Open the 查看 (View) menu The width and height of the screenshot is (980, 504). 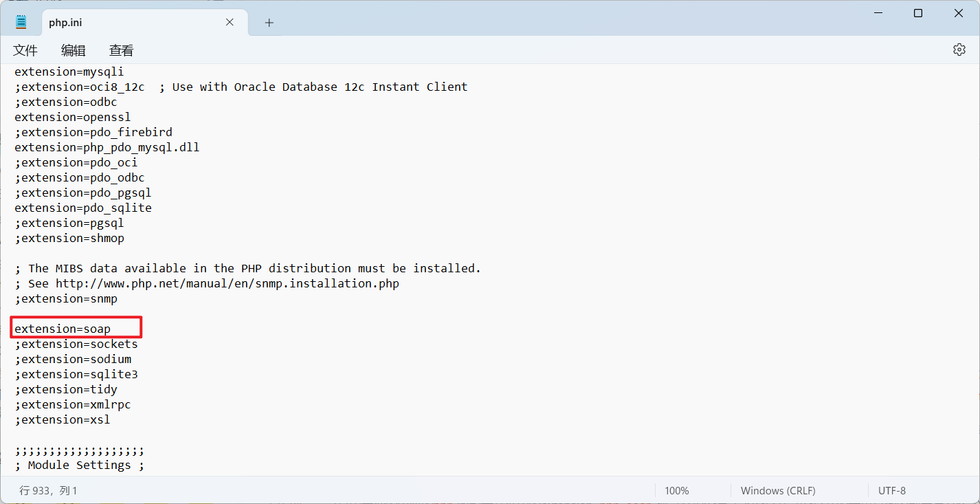pos(122,50)
